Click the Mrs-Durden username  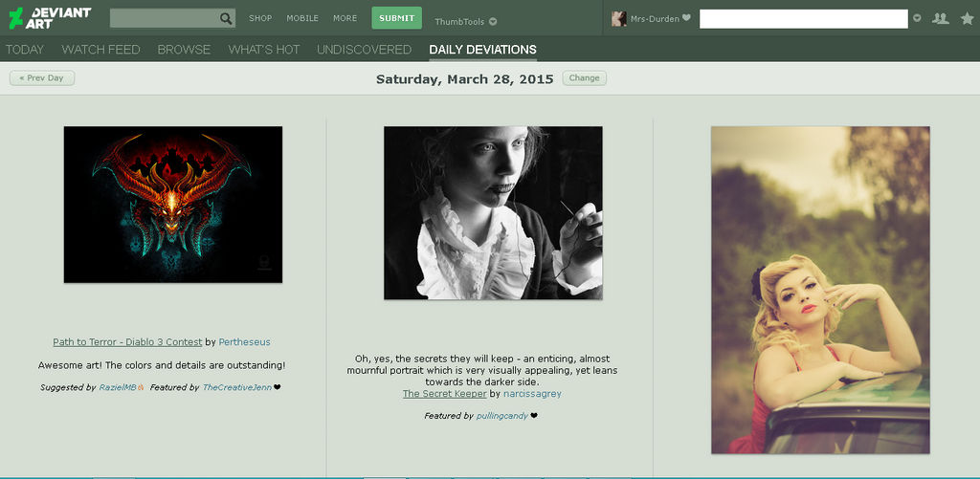click(655, 19)
